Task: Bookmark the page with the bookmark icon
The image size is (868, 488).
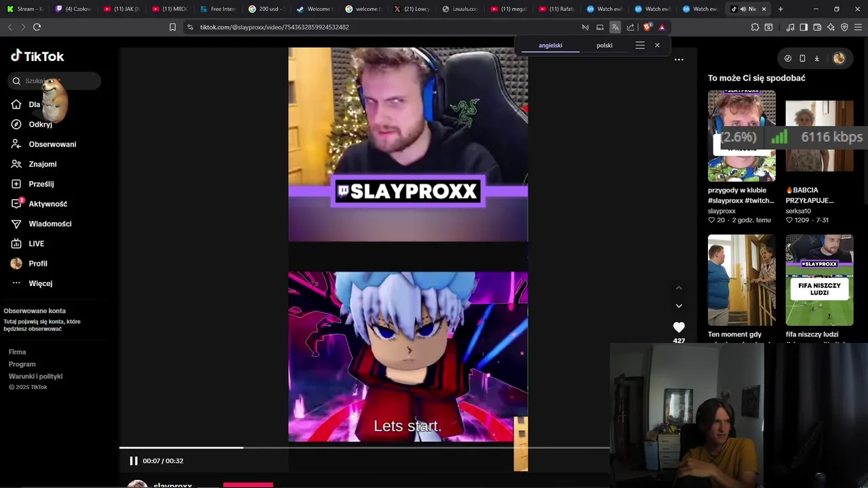Action: [172, 27]
